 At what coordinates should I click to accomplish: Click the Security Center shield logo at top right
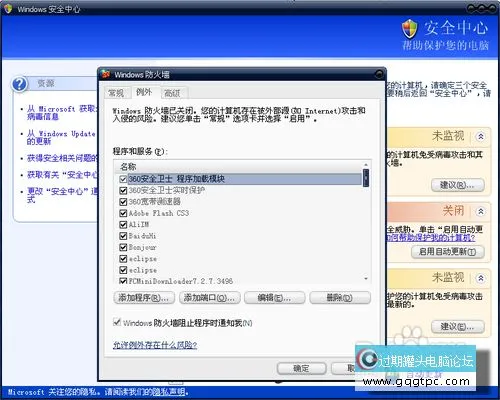[x=409, y=29]
